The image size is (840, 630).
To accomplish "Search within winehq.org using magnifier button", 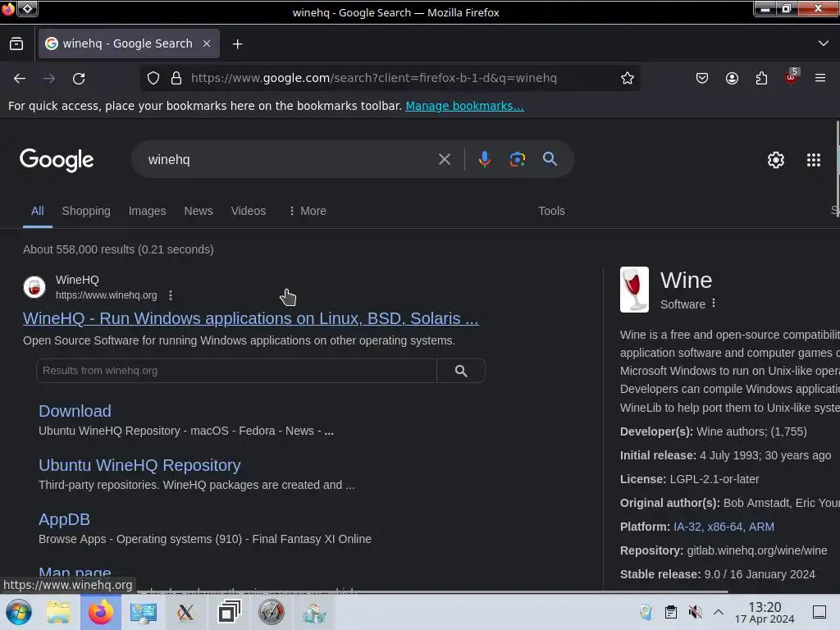I will coord(461,371).
